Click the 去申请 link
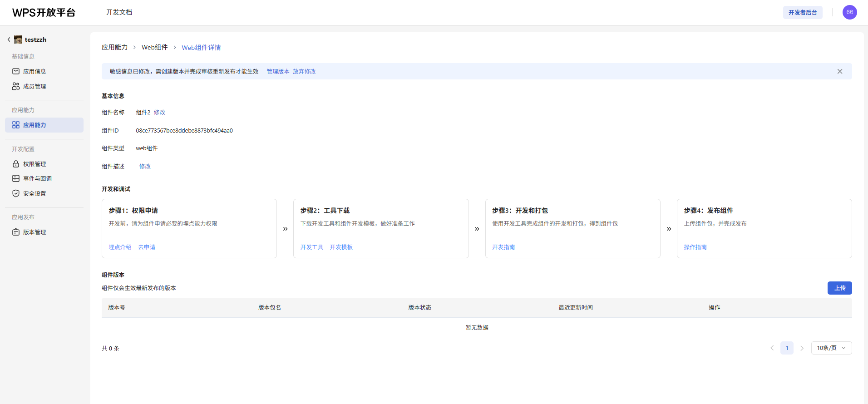Image resolution: width=868 pixels, height=404 pixels. (147, 247)
